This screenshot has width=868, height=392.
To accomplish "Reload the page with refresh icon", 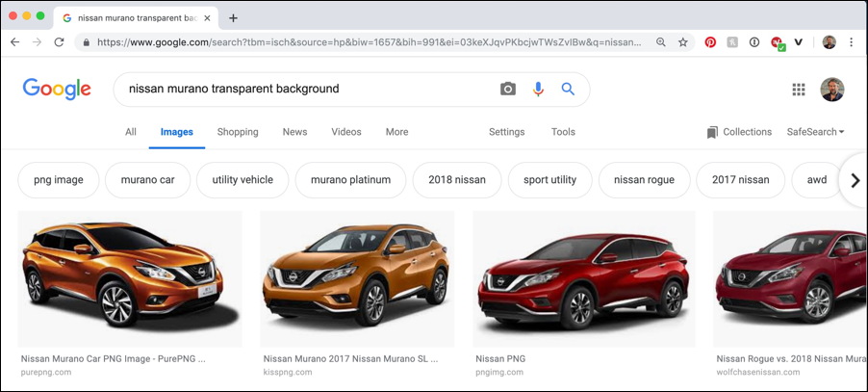I will tap(59, 42).
